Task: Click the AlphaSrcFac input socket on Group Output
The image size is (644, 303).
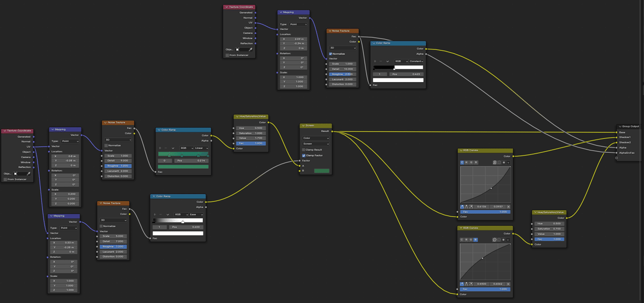Action: point(616,152)
